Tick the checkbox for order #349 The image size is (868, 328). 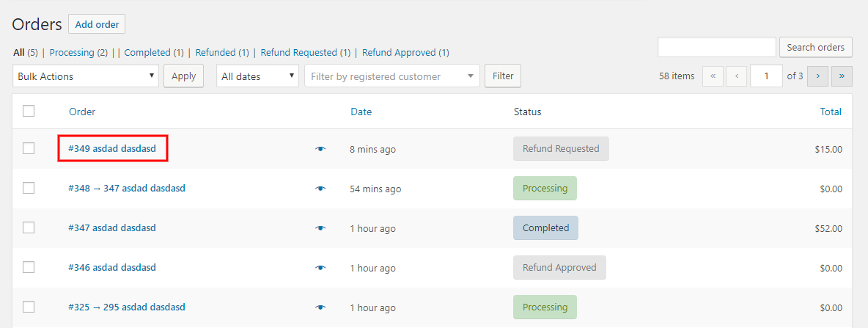click(x=29, y=148)
